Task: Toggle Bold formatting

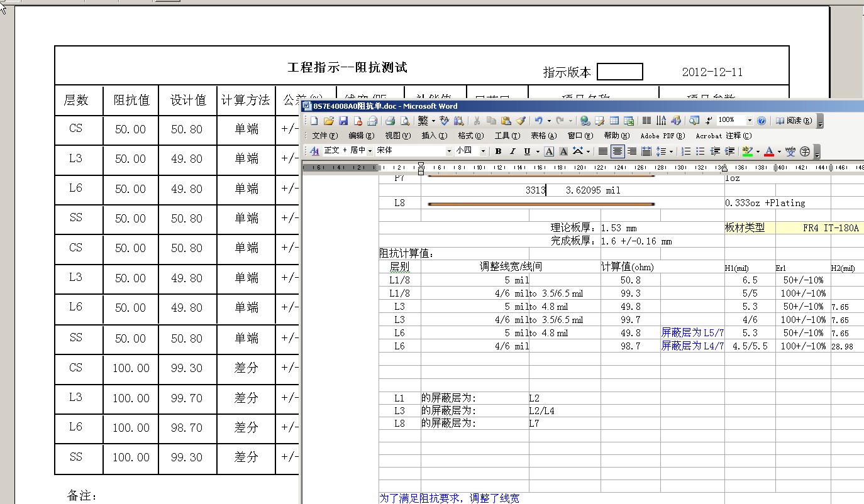Action: click(498, 151)
